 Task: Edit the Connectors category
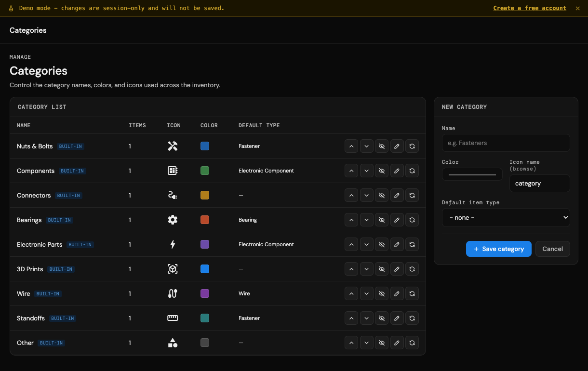(x=397, y=195)
